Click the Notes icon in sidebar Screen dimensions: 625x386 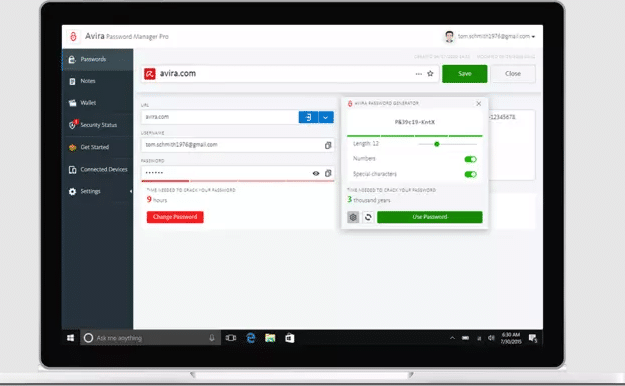click(x=72, y=81)
